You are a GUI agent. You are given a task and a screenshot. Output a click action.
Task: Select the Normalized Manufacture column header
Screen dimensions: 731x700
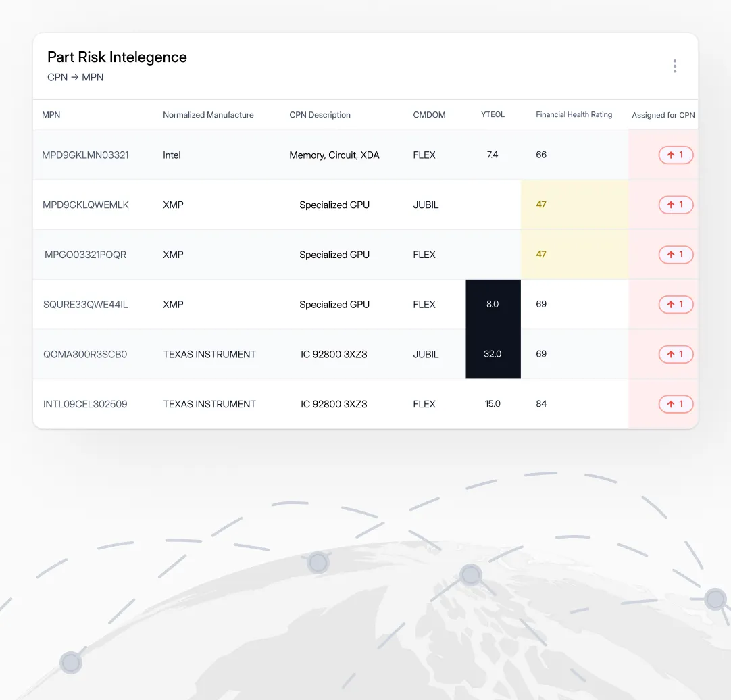click(x=208, y=114)
